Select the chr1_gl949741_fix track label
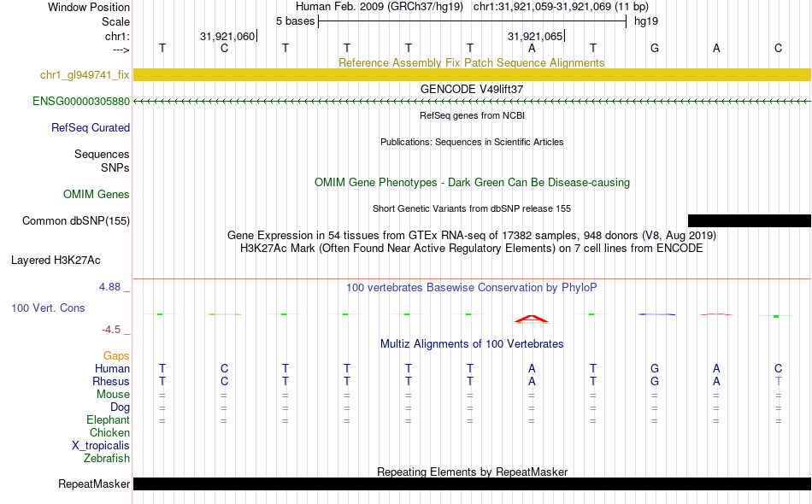The height and width of the screenshot is (504, 812). (x=85, y=74)
